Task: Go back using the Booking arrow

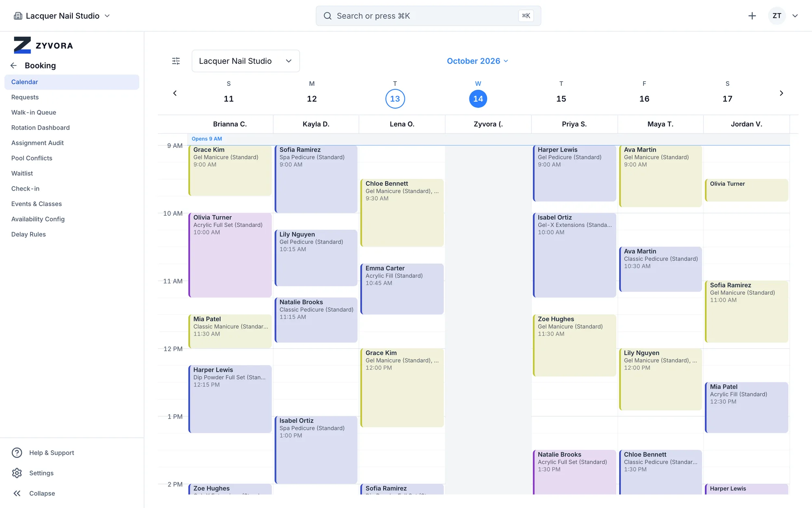Action: pyautogui.click(x=13, y=65)
